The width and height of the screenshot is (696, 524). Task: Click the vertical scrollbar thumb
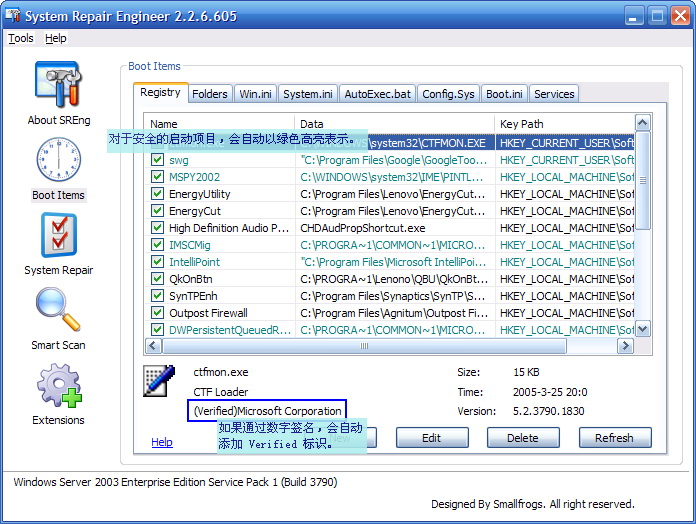(643, 180)
